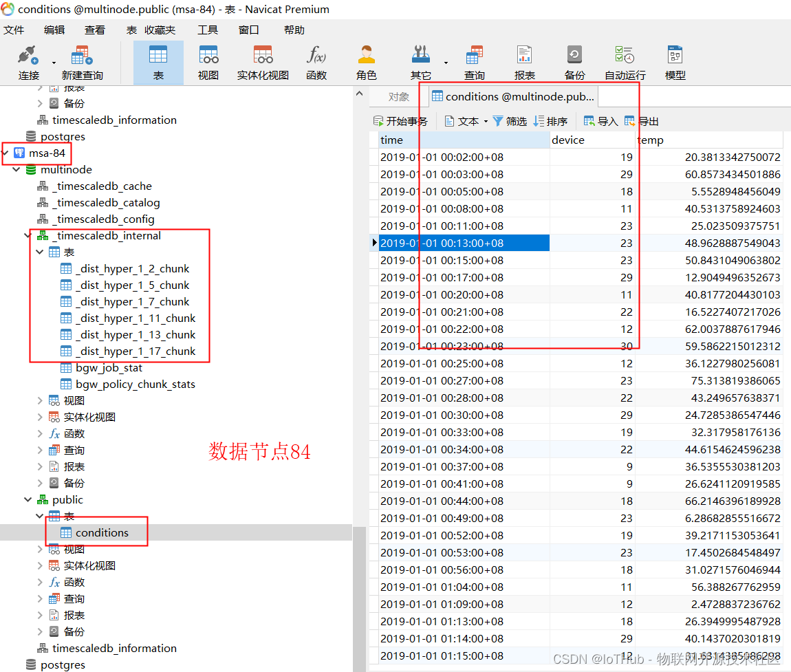Image resolution: width=791 pixels, height=672 pixels.
Task: Open dropdown arrow next to Others icon
Action: (446, 63)
